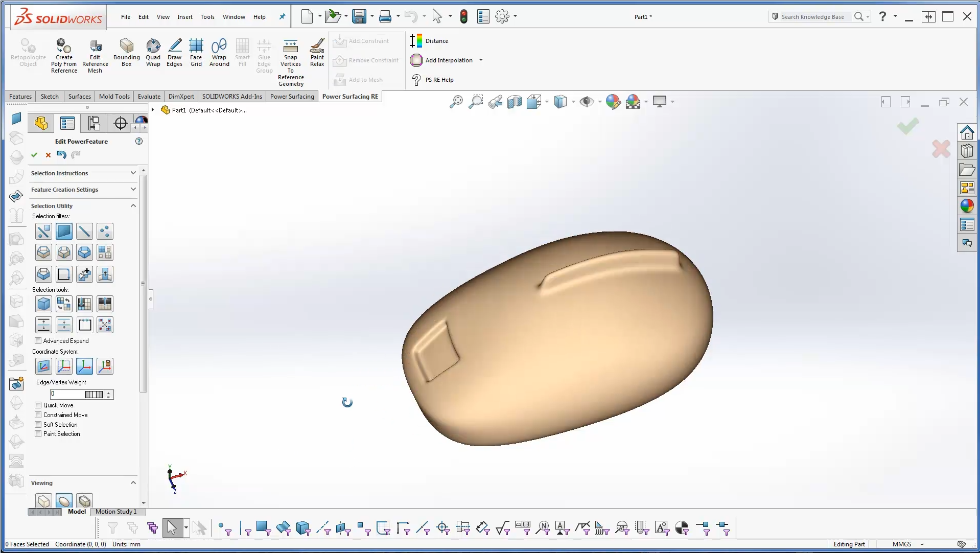Activate the Quad Wrap tool
The image size is (980, 553).
point(153,53)
